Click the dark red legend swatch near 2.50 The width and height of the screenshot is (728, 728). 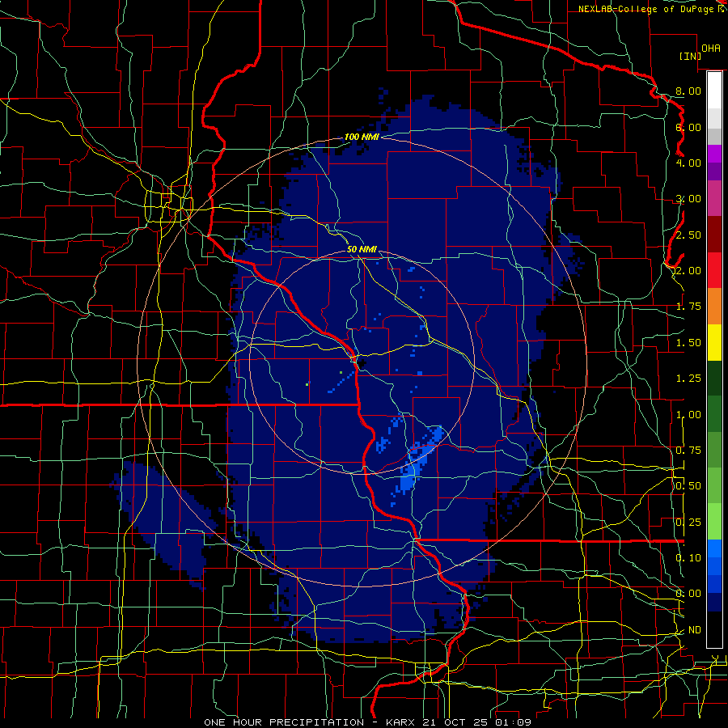(714, 235)
